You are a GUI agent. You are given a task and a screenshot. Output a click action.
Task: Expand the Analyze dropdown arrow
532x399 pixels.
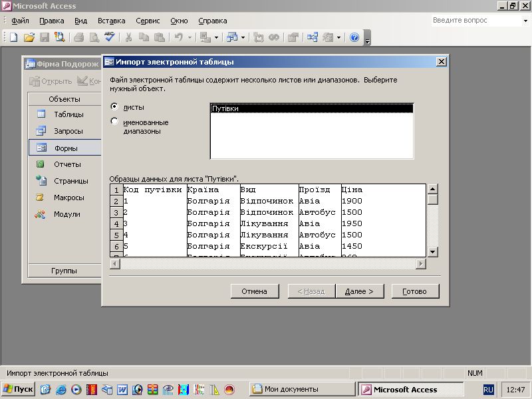click(243, 37)
